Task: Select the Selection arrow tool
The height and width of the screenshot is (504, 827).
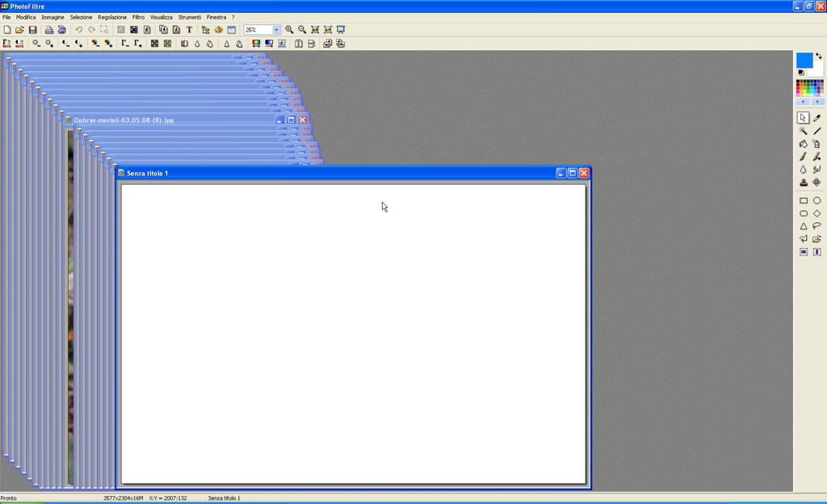Action: tap(803, 118)
